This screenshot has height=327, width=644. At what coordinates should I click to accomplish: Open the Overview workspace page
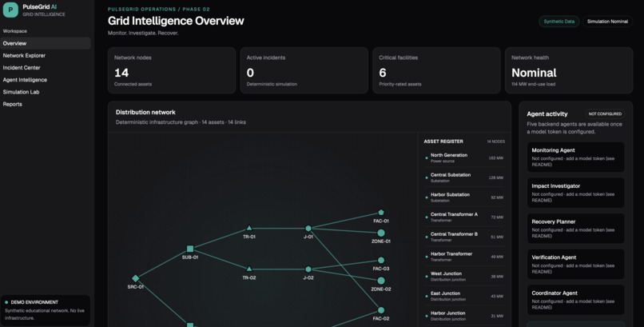(46, 43)
